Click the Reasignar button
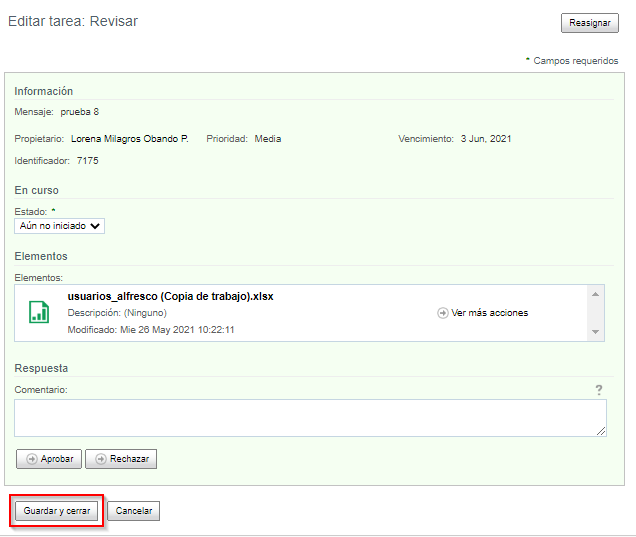636x537 pixels. [x=589, y=23]
